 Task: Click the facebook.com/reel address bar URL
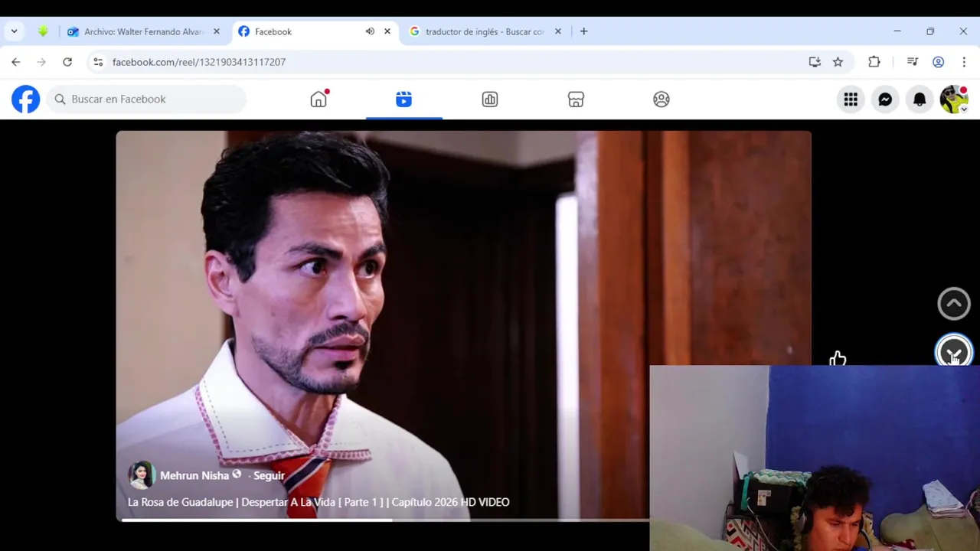point(199,62)
